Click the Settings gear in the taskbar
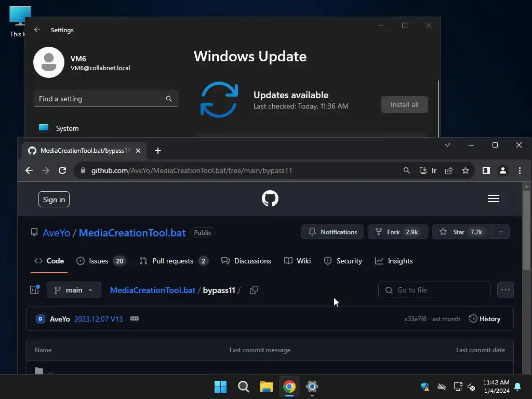 point(312,387)
